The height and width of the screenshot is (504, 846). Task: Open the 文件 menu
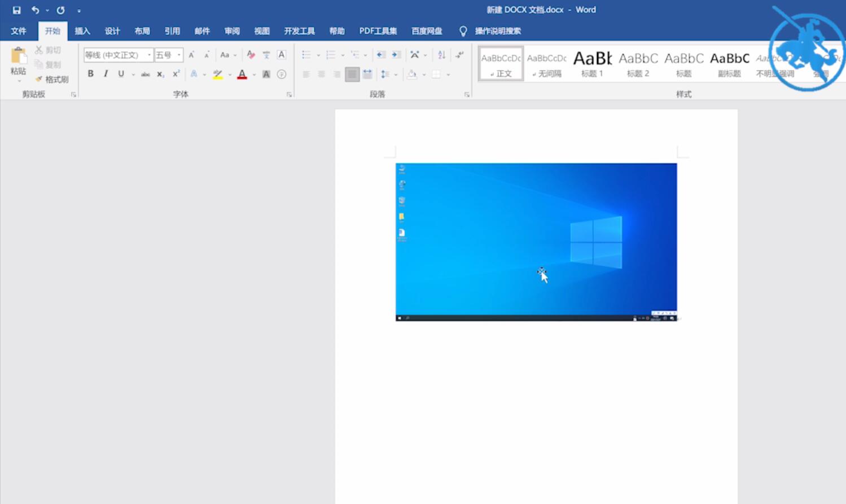19,31
